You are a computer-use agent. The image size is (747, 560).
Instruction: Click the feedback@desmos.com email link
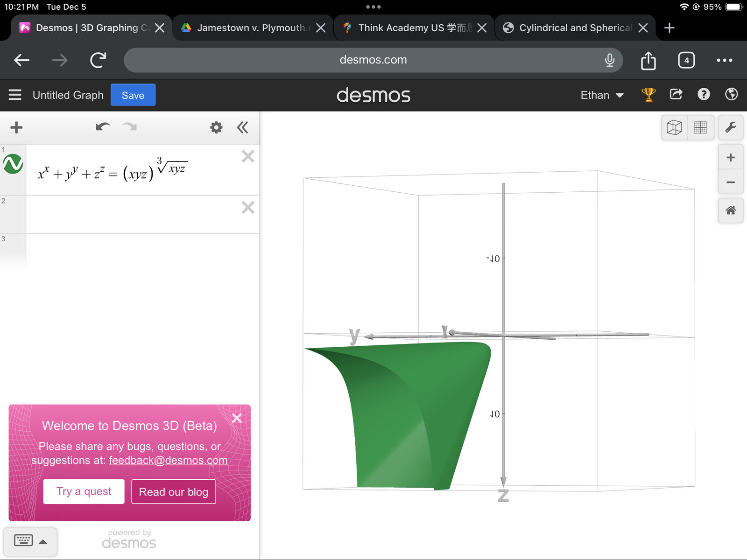168,460
